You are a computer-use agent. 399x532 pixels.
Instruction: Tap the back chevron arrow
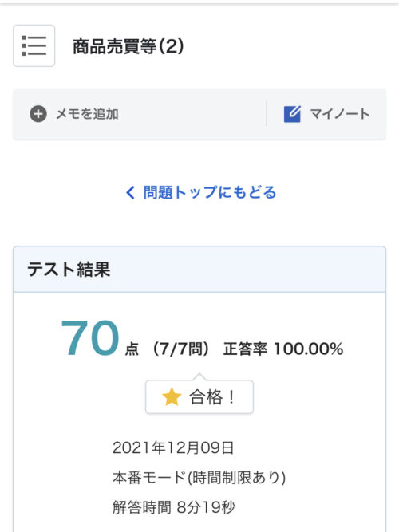click(x=130, y=193)
